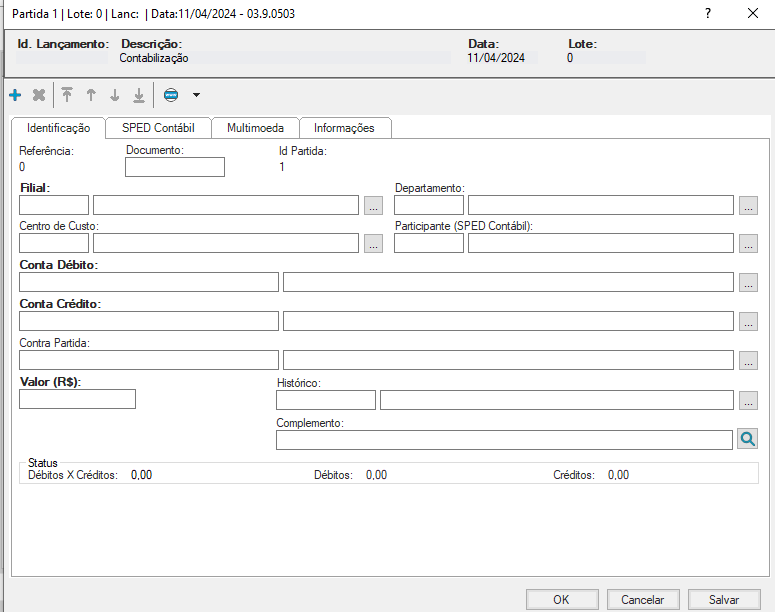Click the next record down arrow
Viewport: 775px width, 612px height.
pyautogui.click(x=115, y=95)
